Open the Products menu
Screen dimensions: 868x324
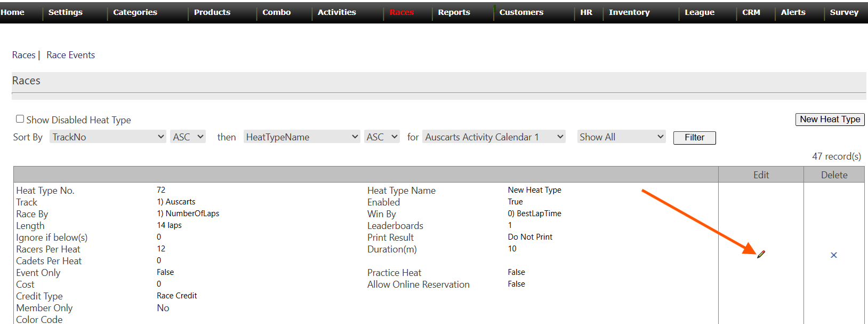point(212,12)
